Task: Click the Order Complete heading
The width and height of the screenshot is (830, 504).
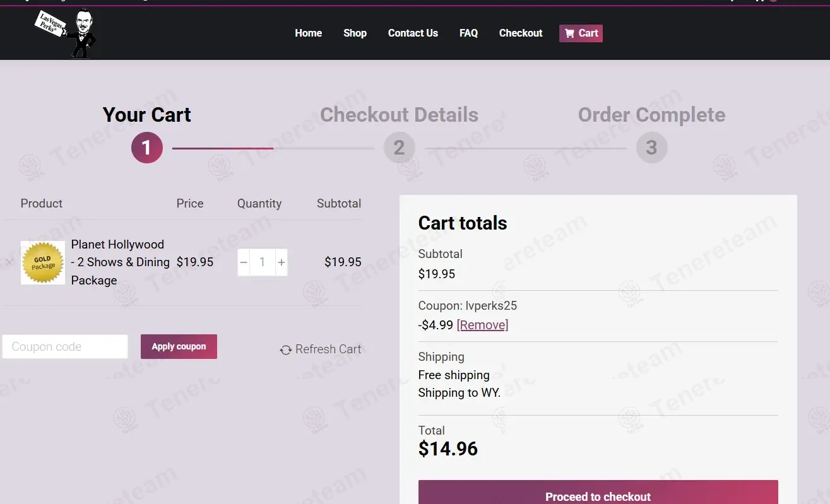Action: tap(651, 115)
